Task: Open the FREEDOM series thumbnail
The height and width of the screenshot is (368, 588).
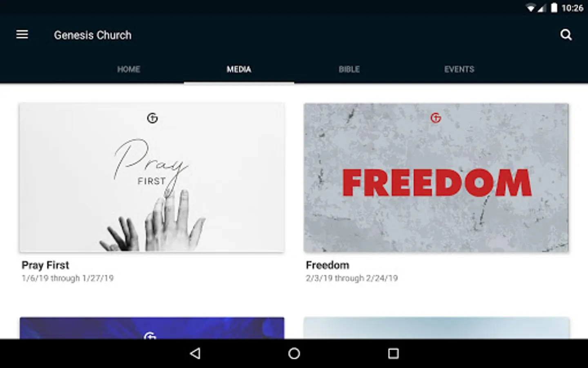Action: point(436,177)
